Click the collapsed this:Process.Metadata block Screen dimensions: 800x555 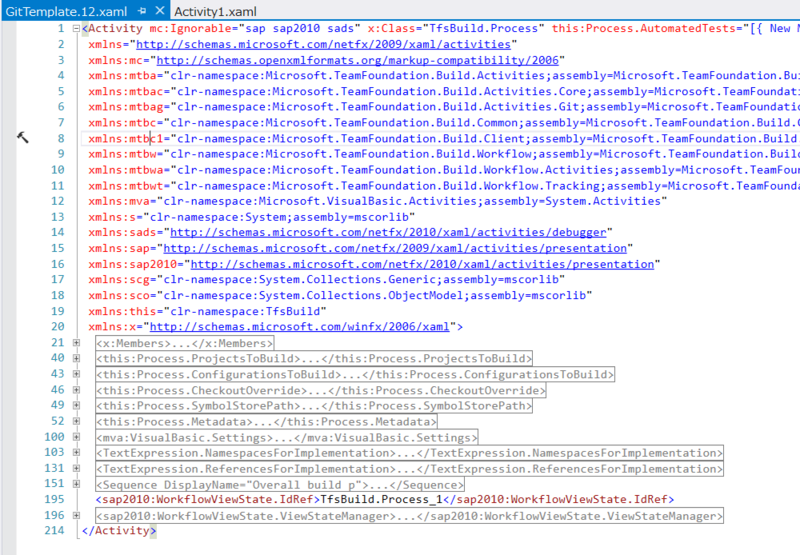coord(266,422)
